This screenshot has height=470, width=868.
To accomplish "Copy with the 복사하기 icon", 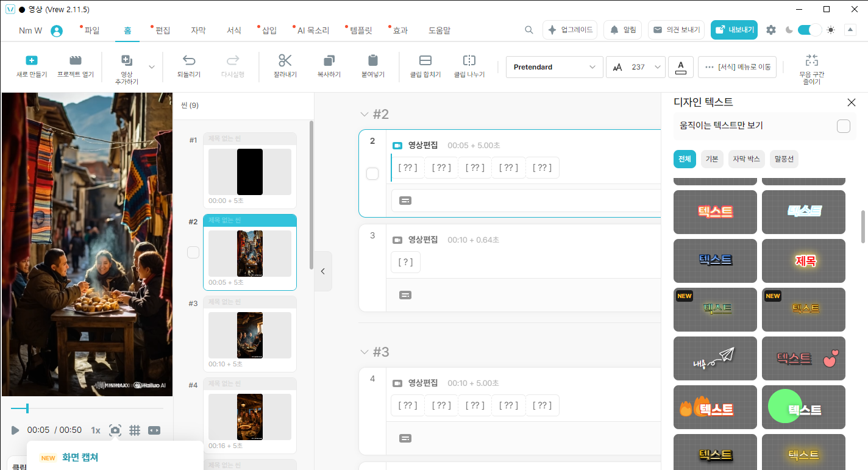I will click(x=329, y=60).
